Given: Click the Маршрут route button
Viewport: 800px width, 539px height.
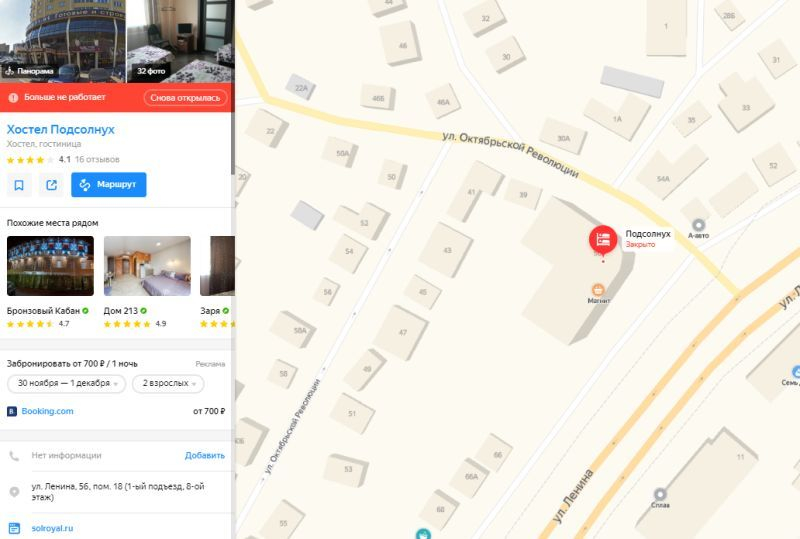Looking at the screenshot, I should 109,185.
